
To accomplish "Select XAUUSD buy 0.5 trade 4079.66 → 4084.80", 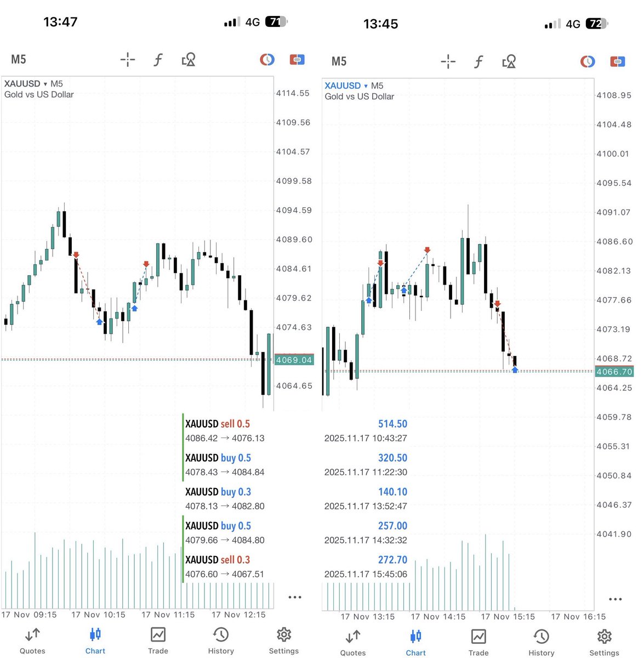I will tap(225, 532).
